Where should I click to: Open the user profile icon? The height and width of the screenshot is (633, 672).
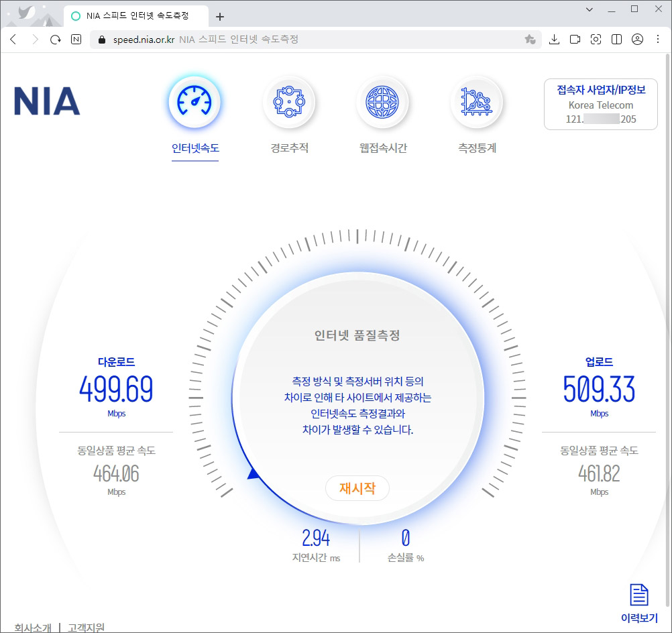click(637, 40)
